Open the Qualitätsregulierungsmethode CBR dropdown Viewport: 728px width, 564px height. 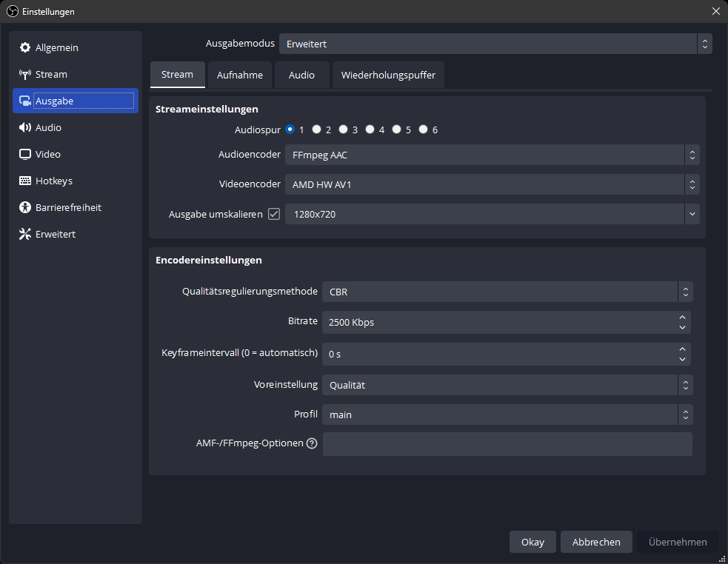pyautogui.click(x=507, y=292)
